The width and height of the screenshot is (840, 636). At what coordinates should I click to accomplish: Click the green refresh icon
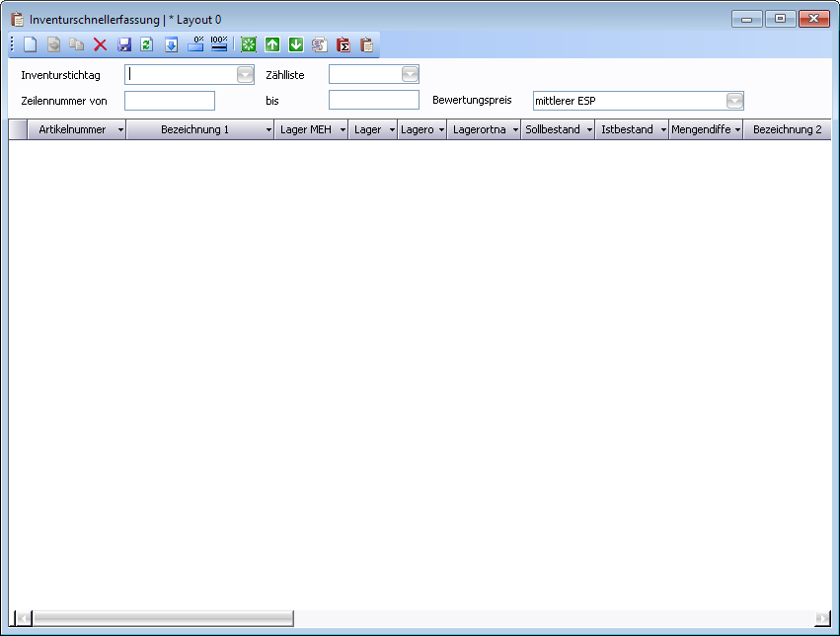click(x=147, y=44)
